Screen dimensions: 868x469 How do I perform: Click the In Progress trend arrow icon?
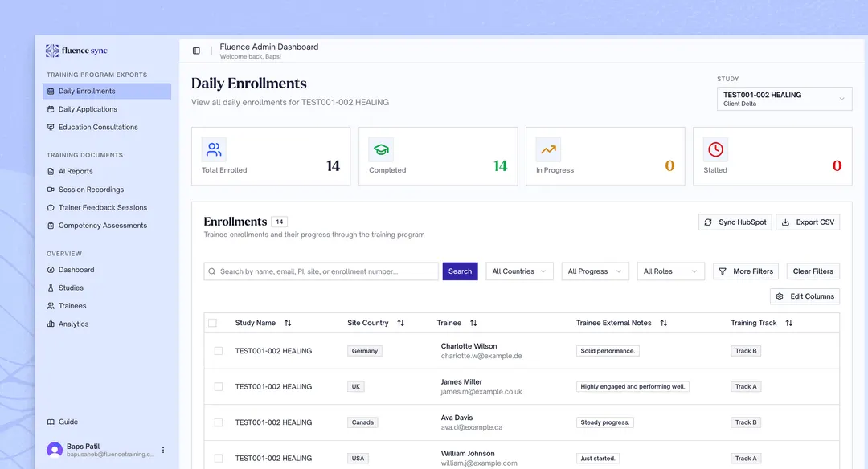(x=549, y=149)
